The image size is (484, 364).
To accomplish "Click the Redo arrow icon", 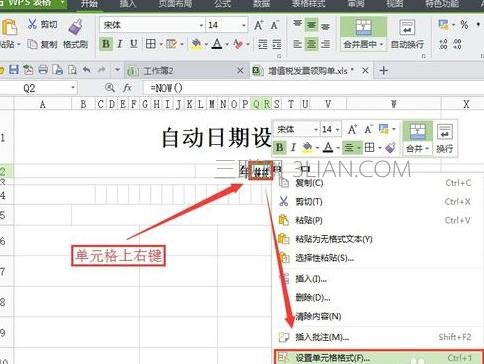I will (x=101, y=70).
